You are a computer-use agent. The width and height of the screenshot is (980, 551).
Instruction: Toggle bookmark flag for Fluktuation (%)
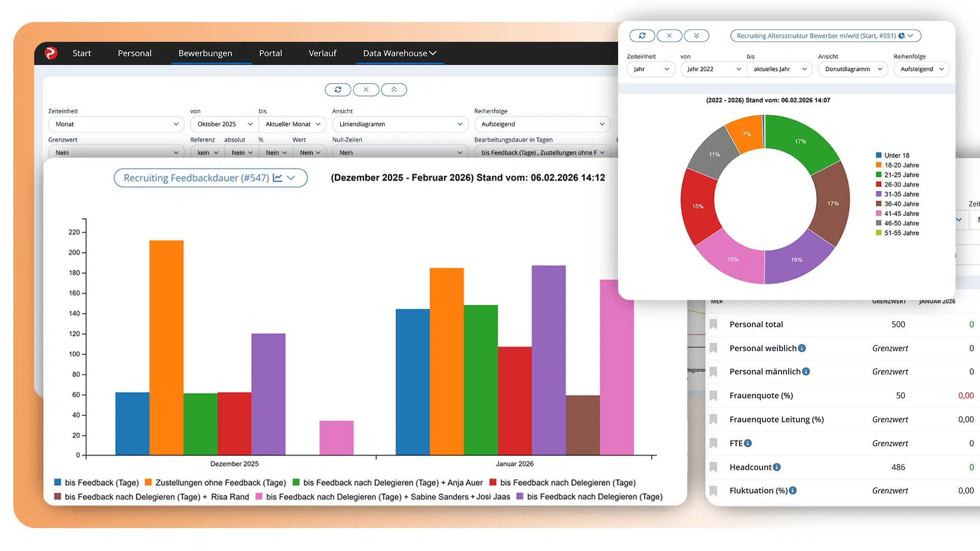point(714,491)
